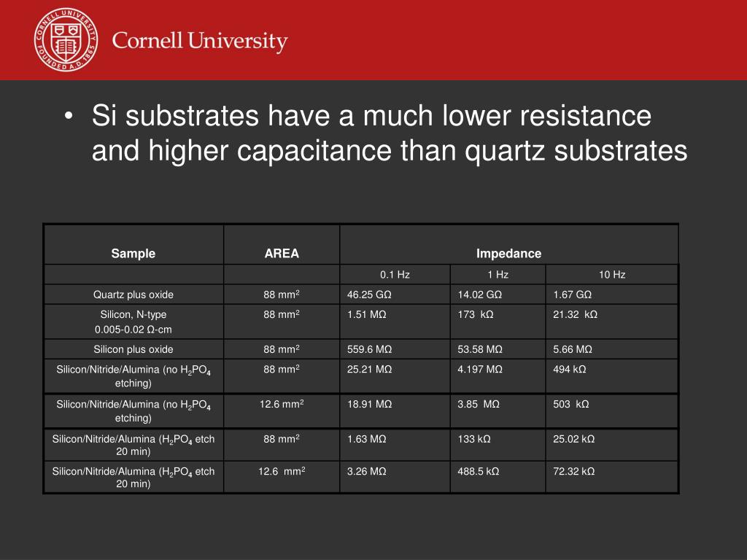The image size is (747, 560).
Task: Click the 5.66 MΩ impedance value
Action: (573, 349)
